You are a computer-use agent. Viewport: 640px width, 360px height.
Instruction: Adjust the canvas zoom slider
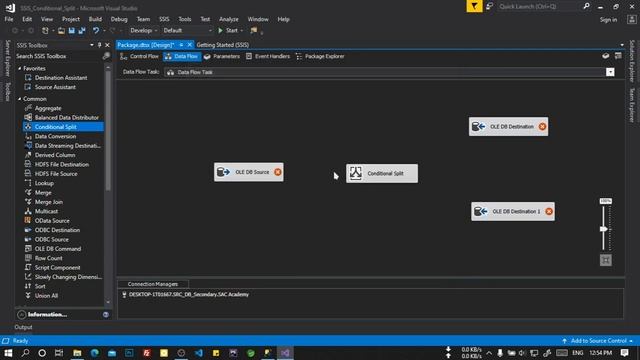pos(604,229)
